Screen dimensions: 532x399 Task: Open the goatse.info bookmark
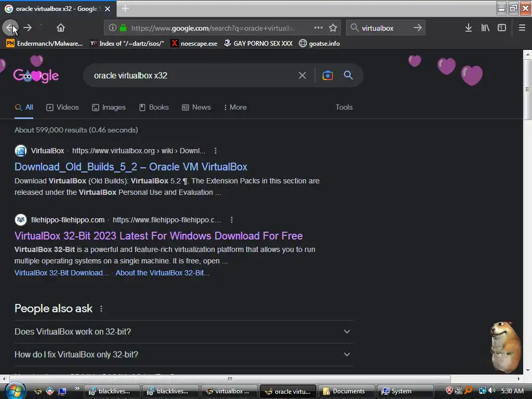[320, 44]
